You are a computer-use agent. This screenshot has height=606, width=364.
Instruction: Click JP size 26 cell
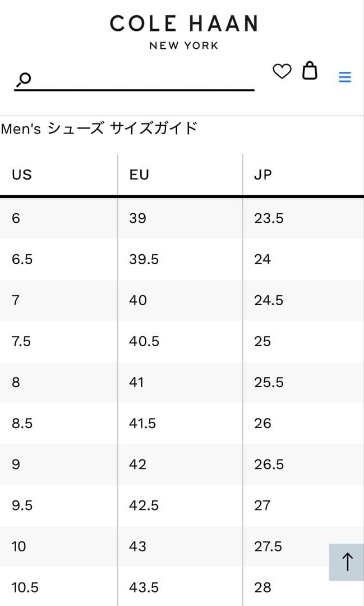coord(262,423)
